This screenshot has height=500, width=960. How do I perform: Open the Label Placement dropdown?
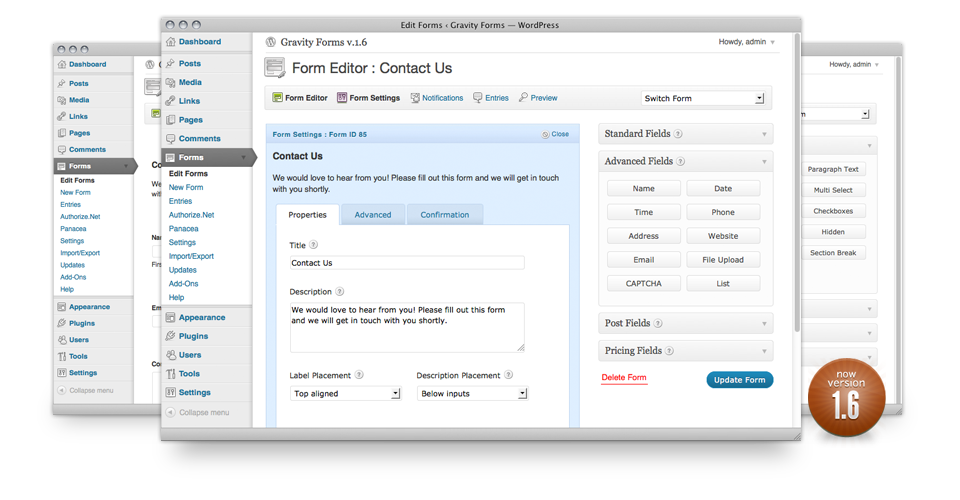pos(345,394)
